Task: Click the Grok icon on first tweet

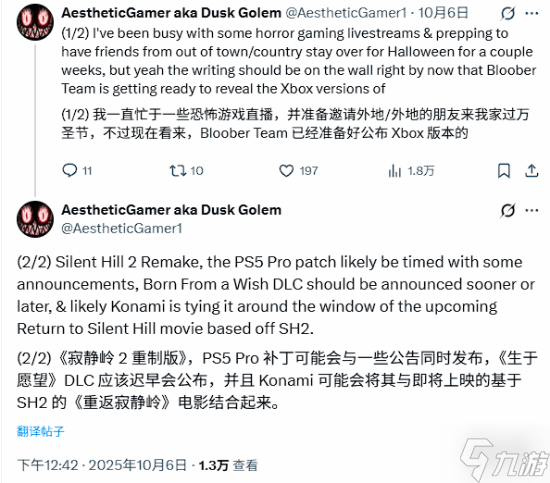Action: 508,13
